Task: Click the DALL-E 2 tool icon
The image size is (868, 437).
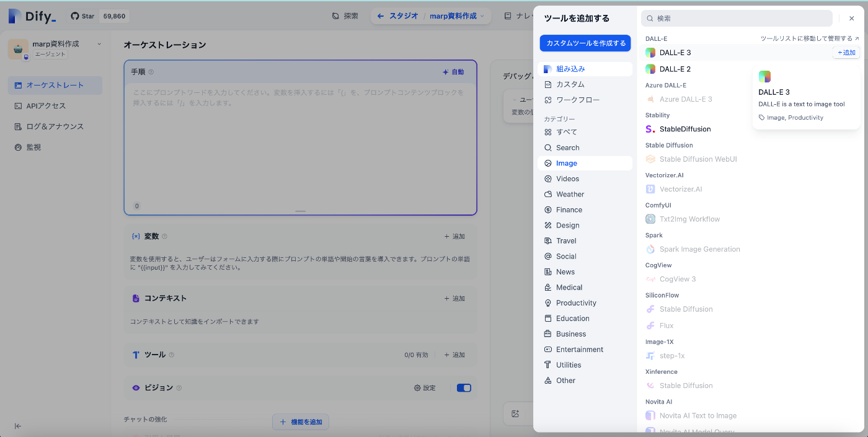Action: pyautogui.click(x=650, y=69)
